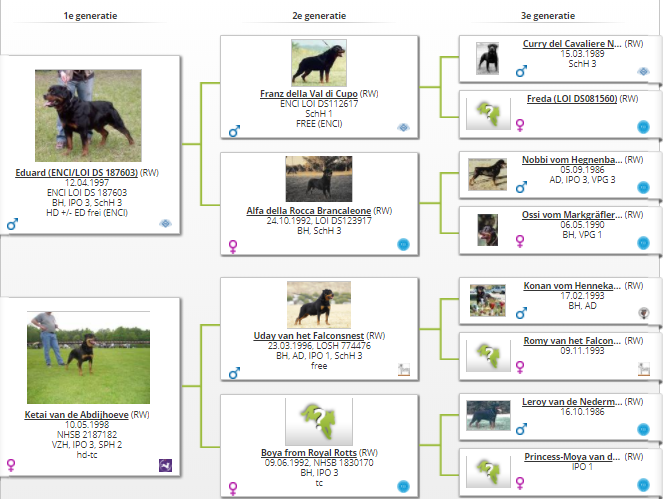Click Curry del Cavaliere's dog thumbnail
Viewport: 663px width, 499px height.
click(488, 58)
